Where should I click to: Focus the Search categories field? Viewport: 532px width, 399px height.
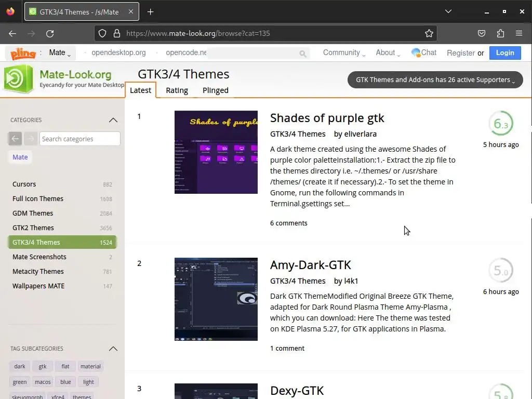coord(79,139)
